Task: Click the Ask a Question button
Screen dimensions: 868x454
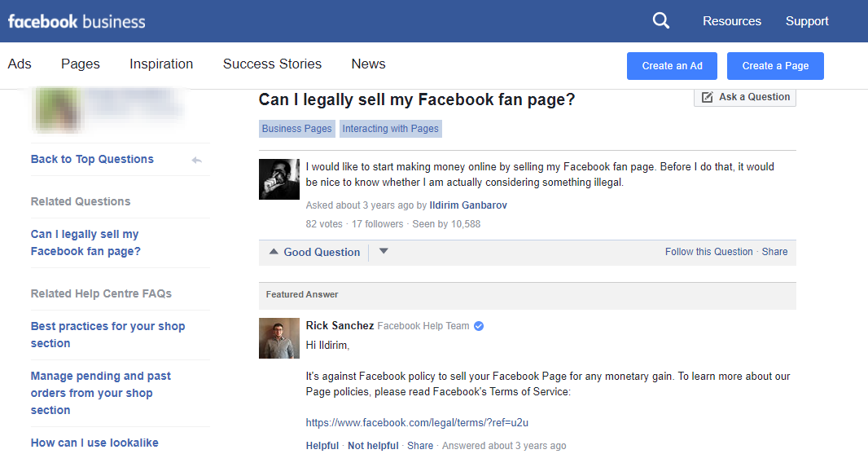Action: click(x=745, y=97)
